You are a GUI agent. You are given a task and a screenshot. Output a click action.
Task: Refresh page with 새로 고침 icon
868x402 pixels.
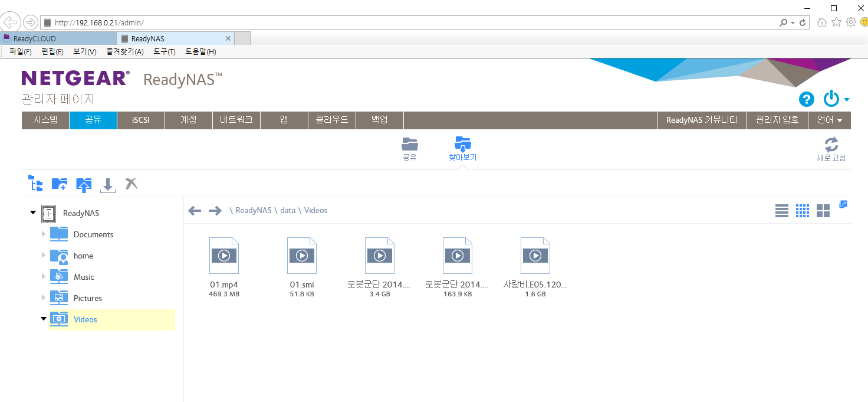(831, 149)
